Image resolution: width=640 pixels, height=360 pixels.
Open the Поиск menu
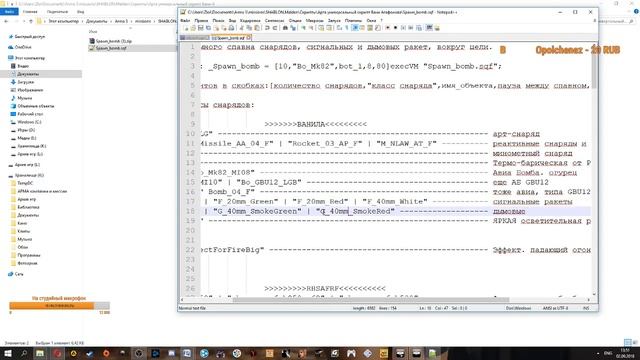(x=218, y=20)
